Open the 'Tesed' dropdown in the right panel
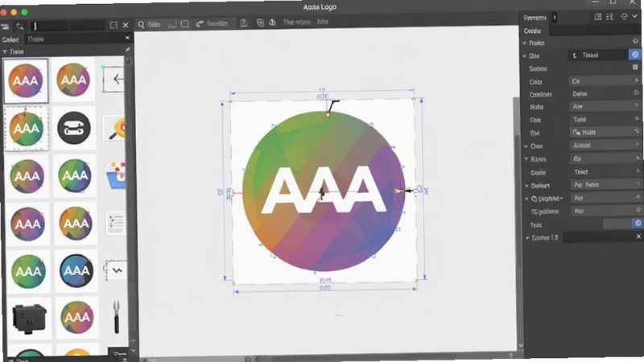 [598, 55]
